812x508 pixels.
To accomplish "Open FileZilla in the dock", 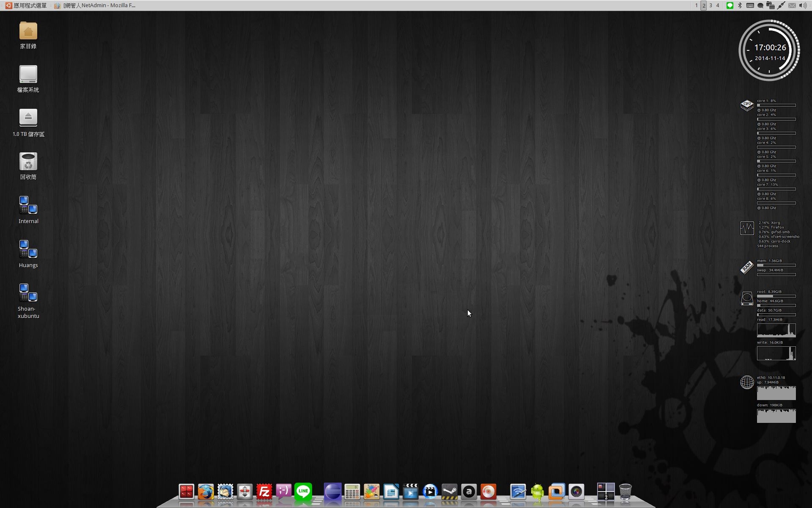I will [x=264, y=492].
